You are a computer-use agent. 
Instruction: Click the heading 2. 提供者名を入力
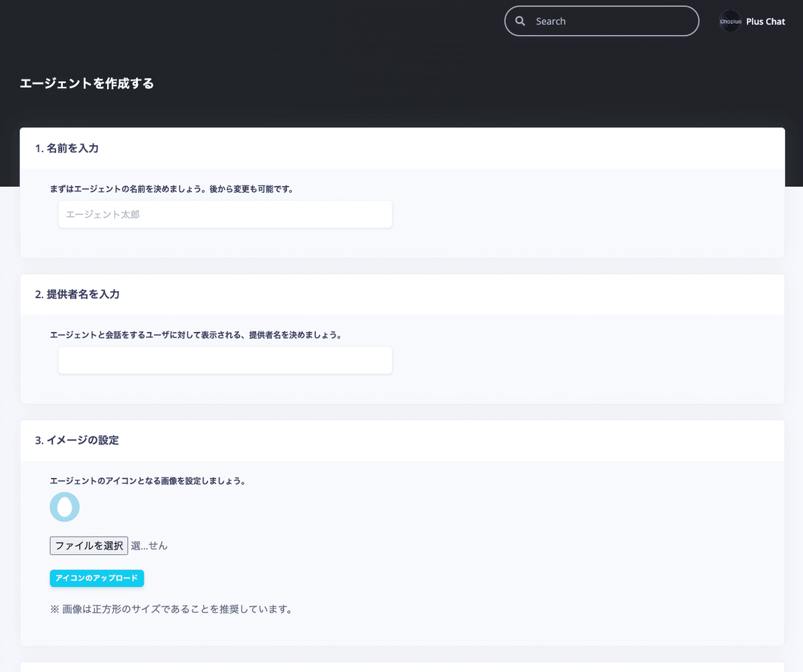tap(78, 294)
